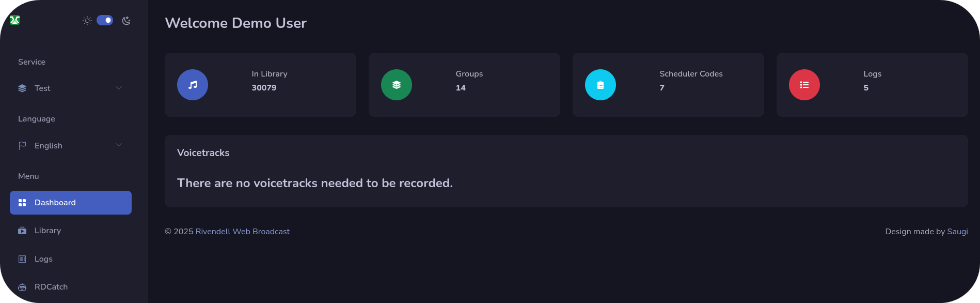This screenshot has height=303, width=980.
Task: Click the red Logs list icon
Action: (804, 85)
